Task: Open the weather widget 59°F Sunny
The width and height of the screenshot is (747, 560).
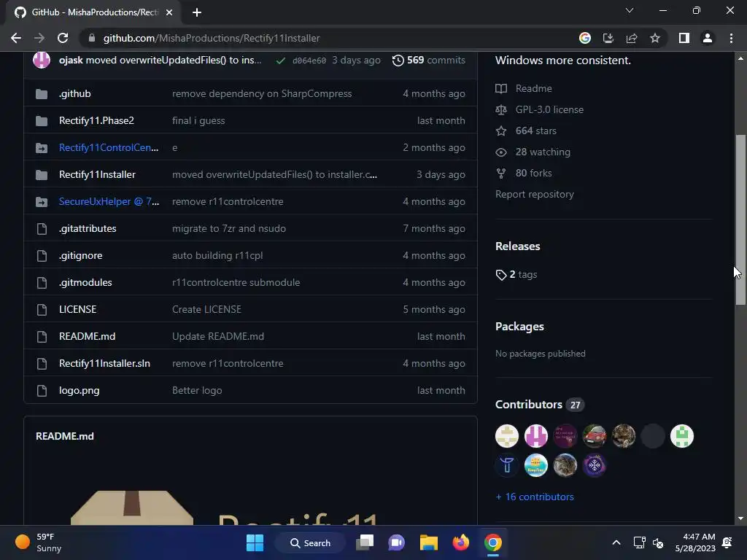Action: 38,542
